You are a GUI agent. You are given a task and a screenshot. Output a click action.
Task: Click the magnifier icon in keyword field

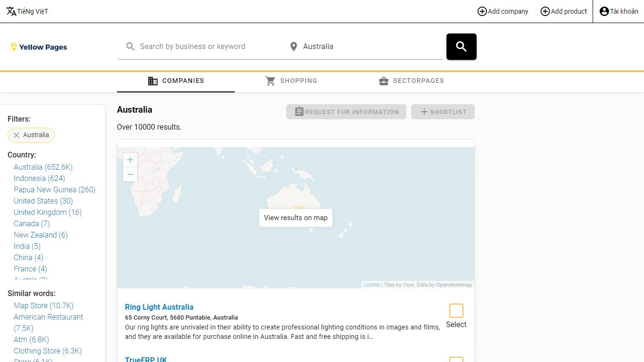(x=131, y=47)
